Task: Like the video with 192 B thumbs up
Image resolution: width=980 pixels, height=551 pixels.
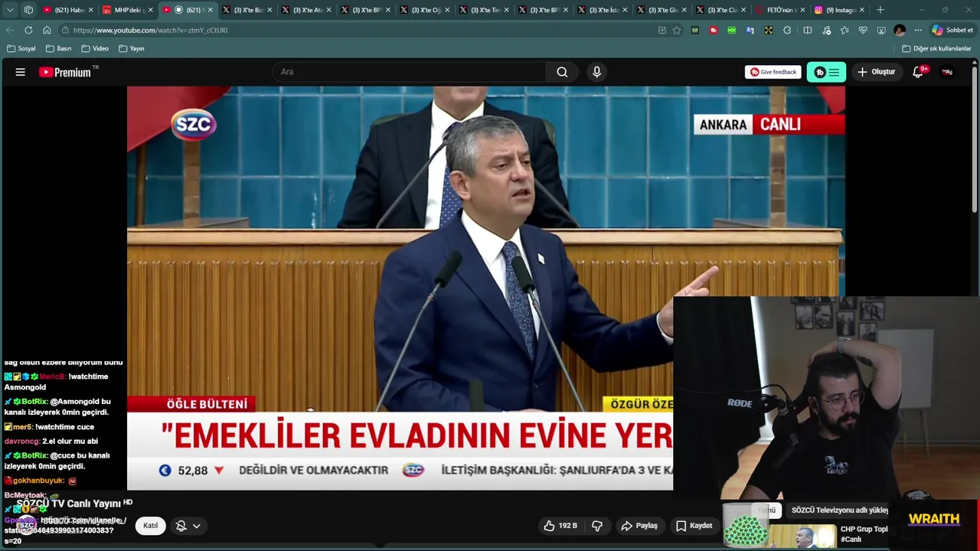Action: point(560,526)
